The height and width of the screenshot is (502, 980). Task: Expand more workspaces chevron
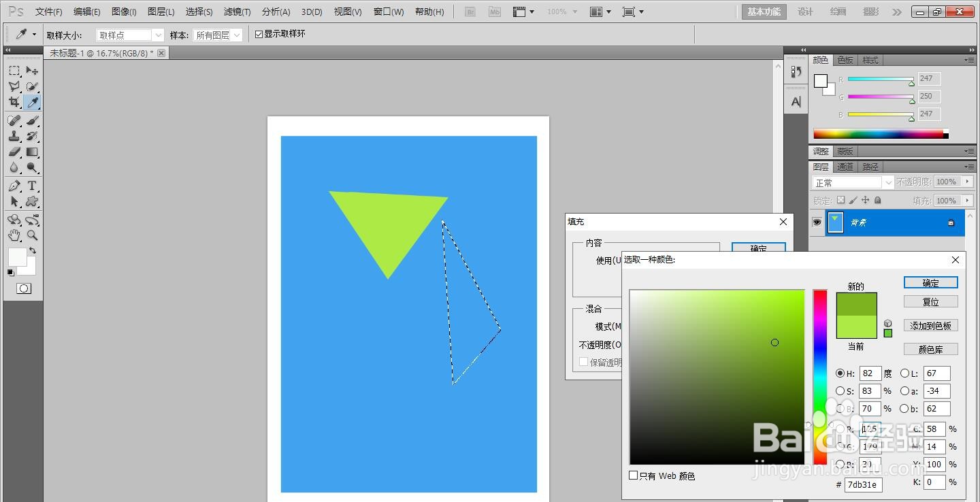point(897,12)
